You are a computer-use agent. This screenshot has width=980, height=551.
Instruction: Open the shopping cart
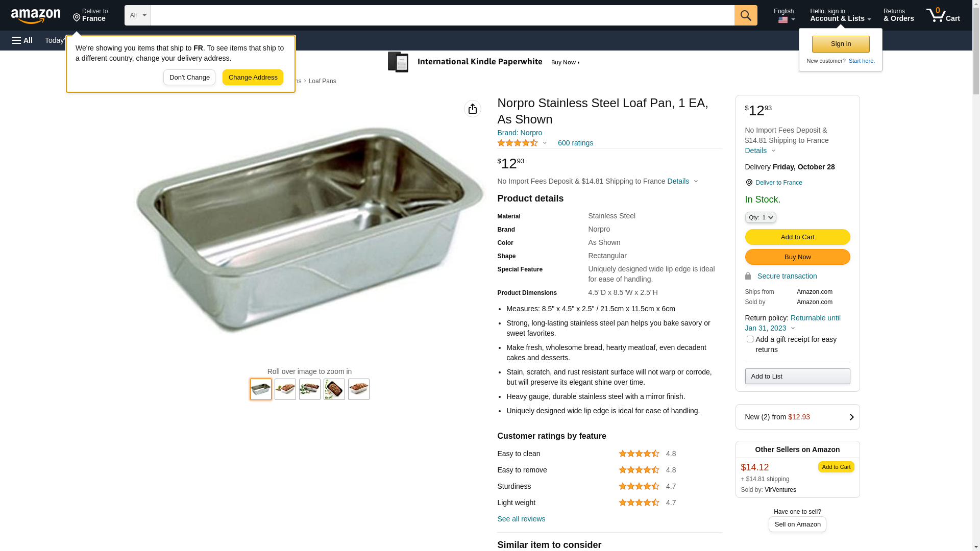pyautogui.click(x=943, y=15)
